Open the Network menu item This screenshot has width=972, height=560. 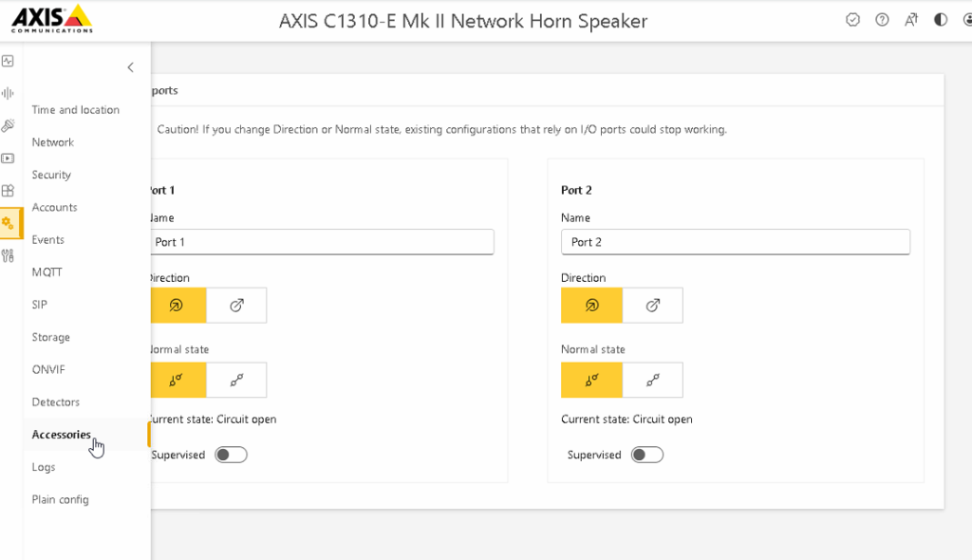(53, 142)
